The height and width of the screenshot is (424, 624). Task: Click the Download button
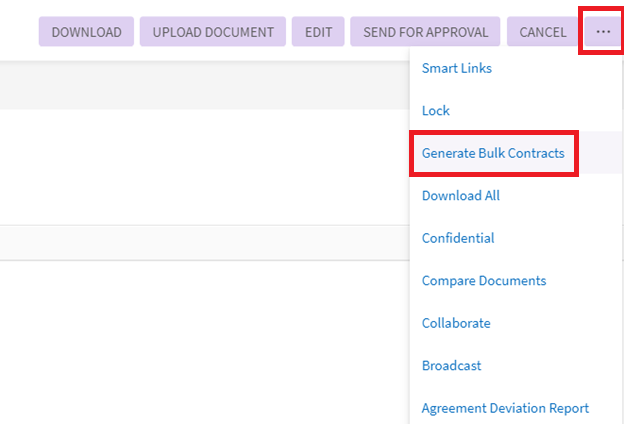[86, 32]
